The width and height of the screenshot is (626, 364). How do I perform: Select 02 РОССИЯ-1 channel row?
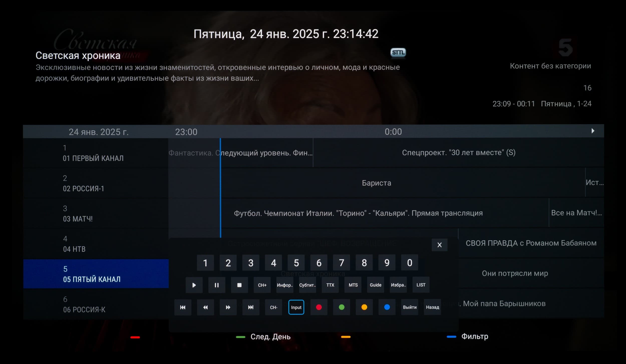[x=96, y=183]
